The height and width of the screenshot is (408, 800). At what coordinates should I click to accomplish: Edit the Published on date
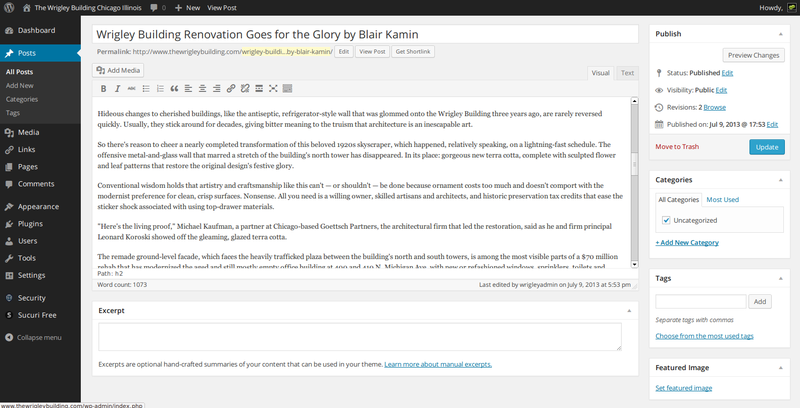pos(772,124)
